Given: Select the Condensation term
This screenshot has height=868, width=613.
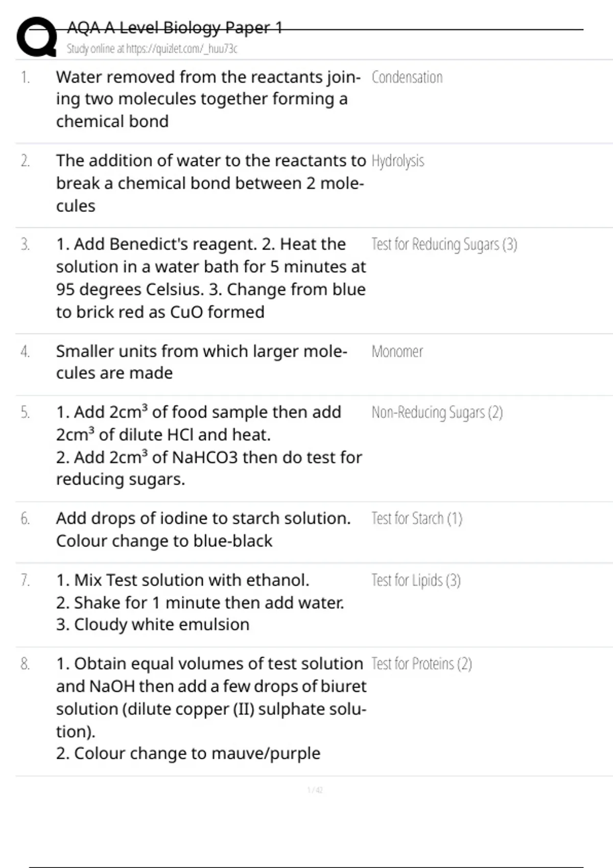Looking at the screenshot, I should 407,77.
